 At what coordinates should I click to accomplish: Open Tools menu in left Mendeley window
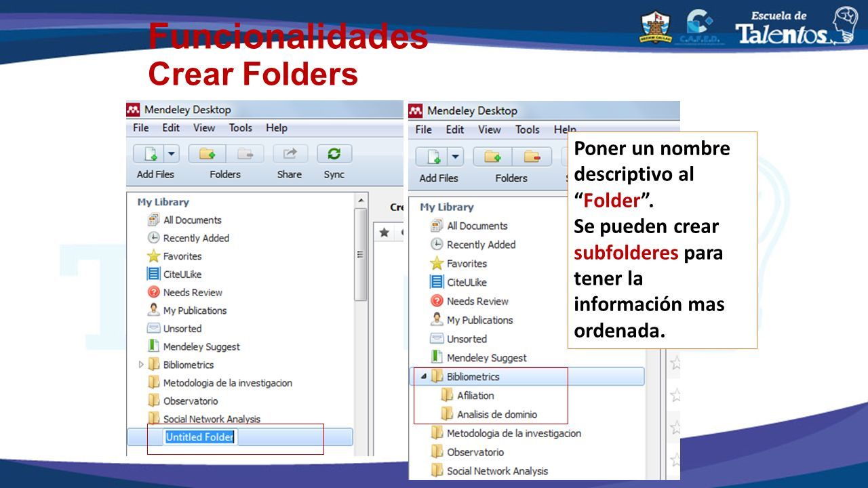[240, 127]
